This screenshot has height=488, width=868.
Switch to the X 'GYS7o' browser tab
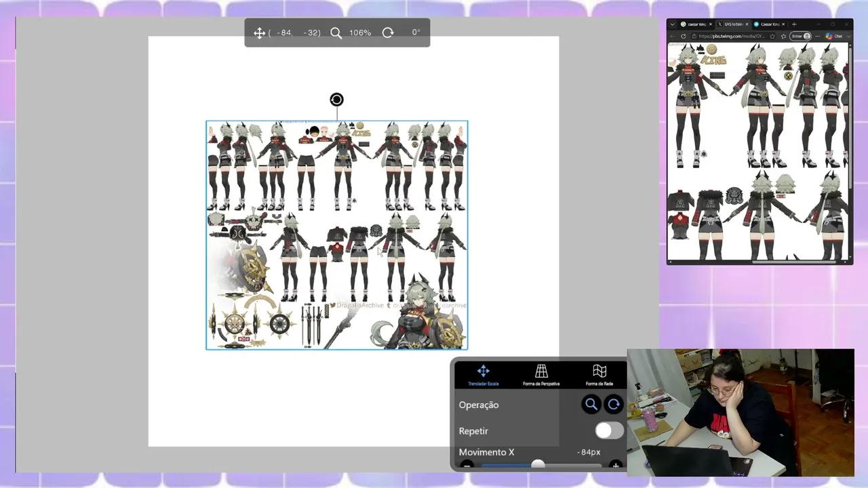click(733, 24)
